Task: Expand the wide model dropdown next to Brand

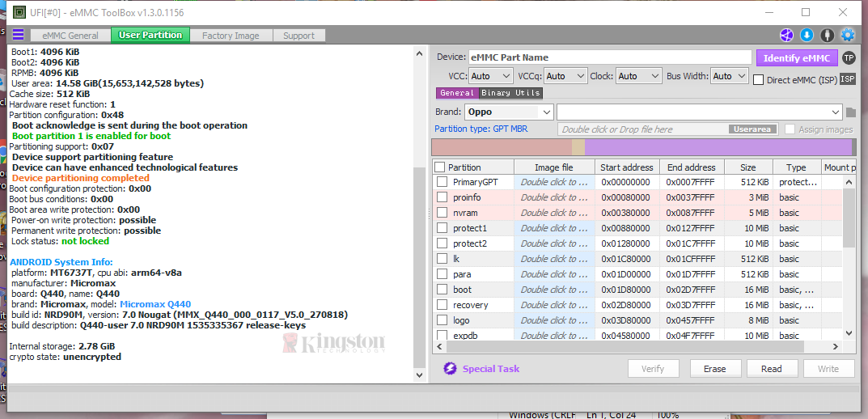Action: coord(700,112)
